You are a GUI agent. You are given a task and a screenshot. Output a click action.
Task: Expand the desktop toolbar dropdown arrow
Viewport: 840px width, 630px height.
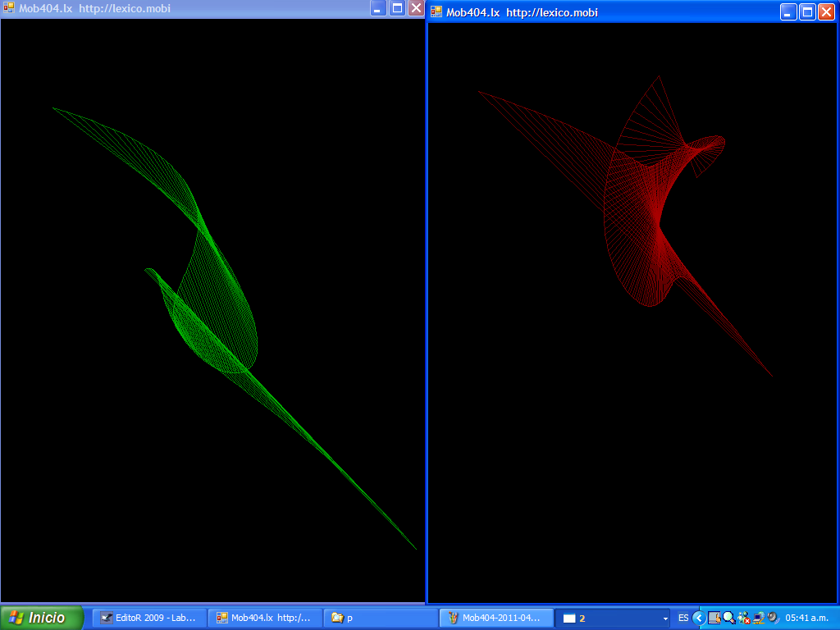665,619
